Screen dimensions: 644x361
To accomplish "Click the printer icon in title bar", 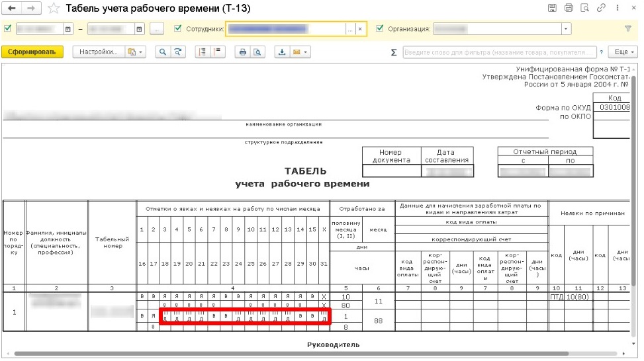I will coord(569,7).
